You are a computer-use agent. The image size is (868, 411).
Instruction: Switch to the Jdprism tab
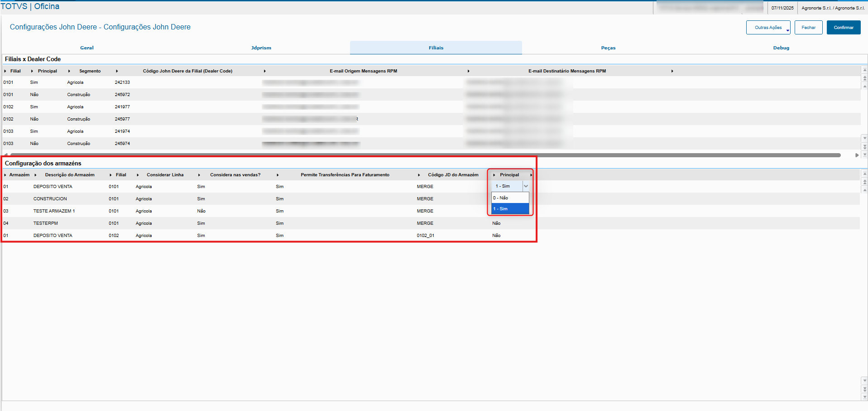(x=261, y=48)
